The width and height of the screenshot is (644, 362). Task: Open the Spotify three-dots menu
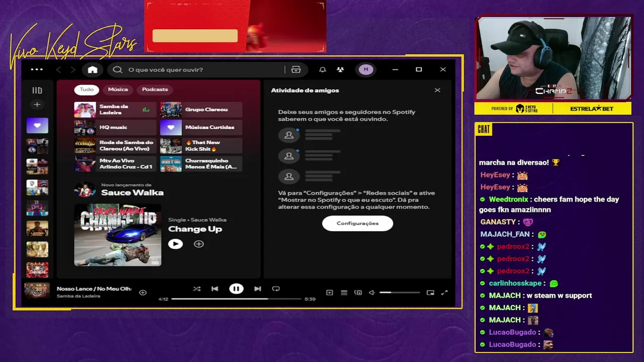coord(37,69)
